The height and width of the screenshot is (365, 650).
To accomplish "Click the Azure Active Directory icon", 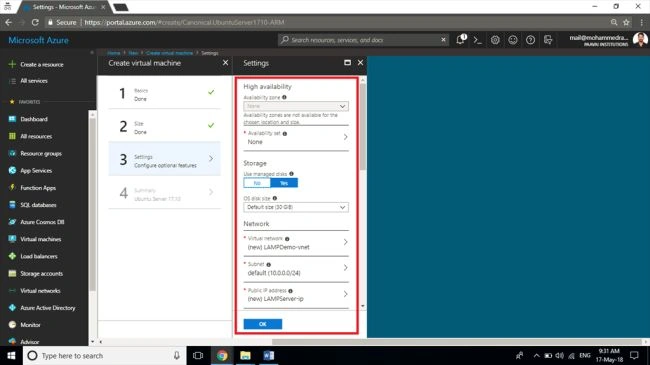I will 12,307.
